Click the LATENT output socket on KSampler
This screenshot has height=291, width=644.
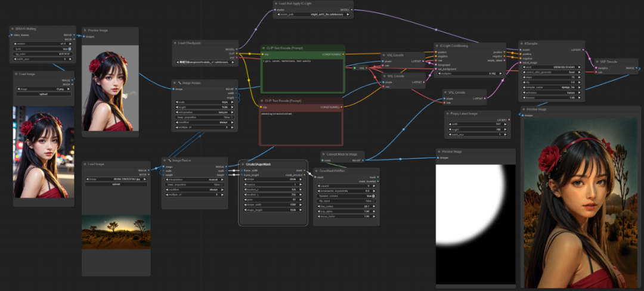point(584,49)
